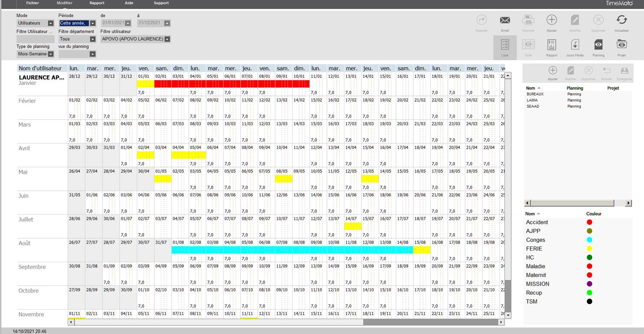
Task: Click the Email envelope icon
Action: (x=505, y=21)
